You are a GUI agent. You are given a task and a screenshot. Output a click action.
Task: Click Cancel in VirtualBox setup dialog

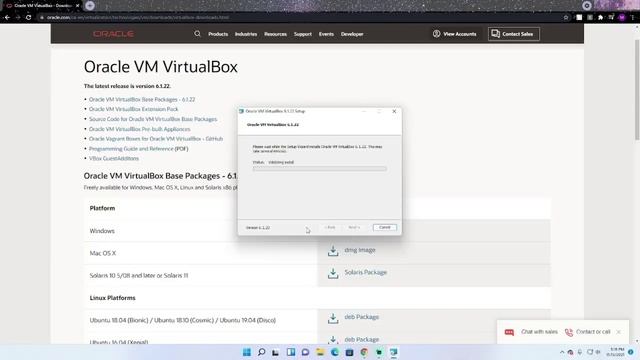(x=384, y=227)
